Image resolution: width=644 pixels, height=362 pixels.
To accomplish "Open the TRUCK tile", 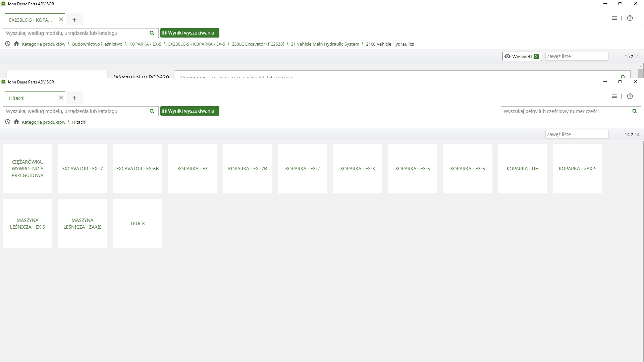I will point(138,224).
